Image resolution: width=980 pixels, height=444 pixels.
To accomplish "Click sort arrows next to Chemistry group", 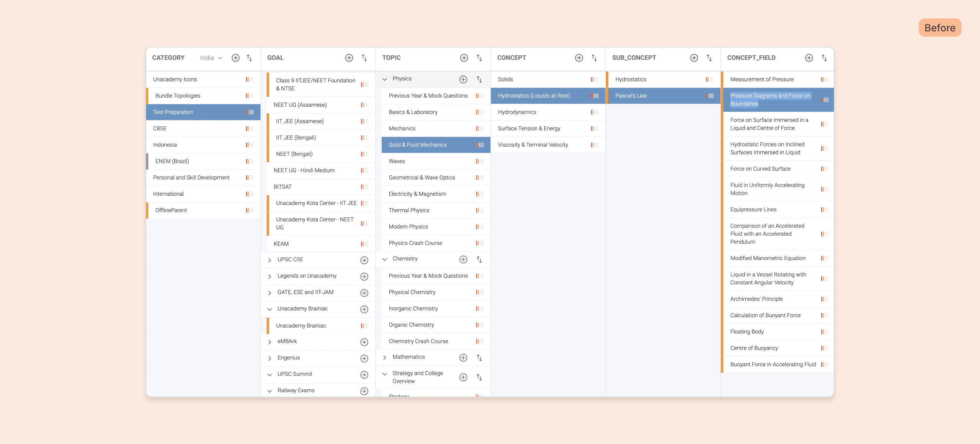I will pos(479,260).
